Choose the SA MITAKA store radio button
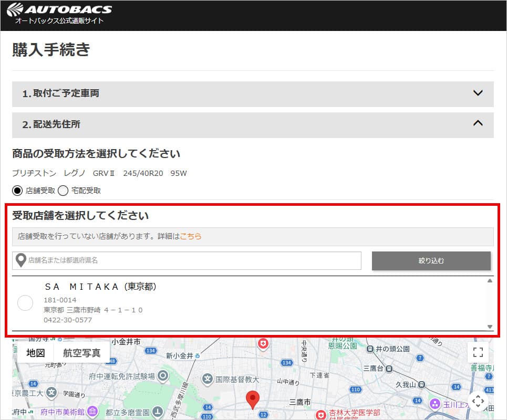The image size is (507, 420). point(25,303)
